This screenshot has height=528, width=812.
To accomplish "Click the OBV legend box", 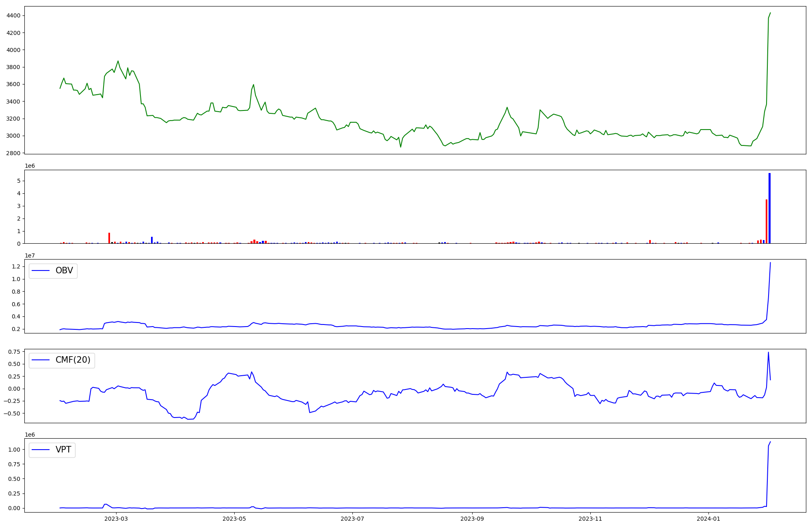I will click(53, 271).
